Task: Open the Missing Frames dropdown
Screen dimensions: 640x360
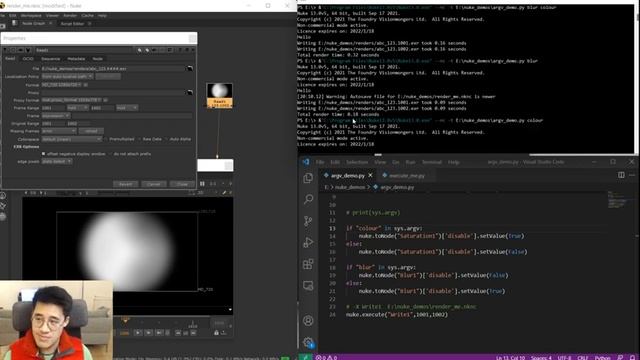Action: 59,131
